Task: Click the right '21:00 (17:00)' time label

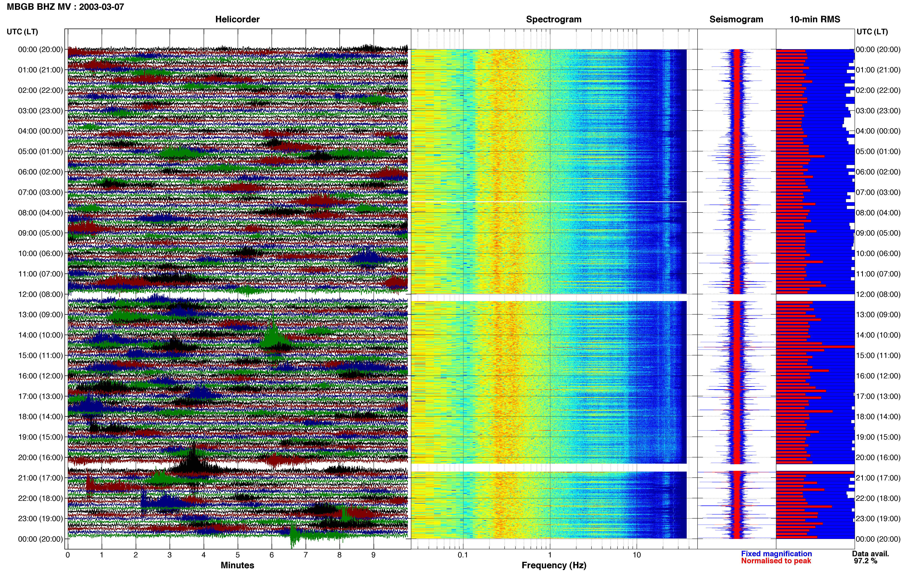Action: 878,478
